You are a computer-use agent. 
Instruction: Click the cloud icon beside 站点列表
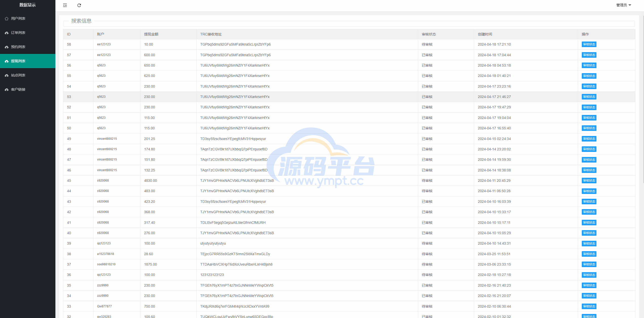7,75
